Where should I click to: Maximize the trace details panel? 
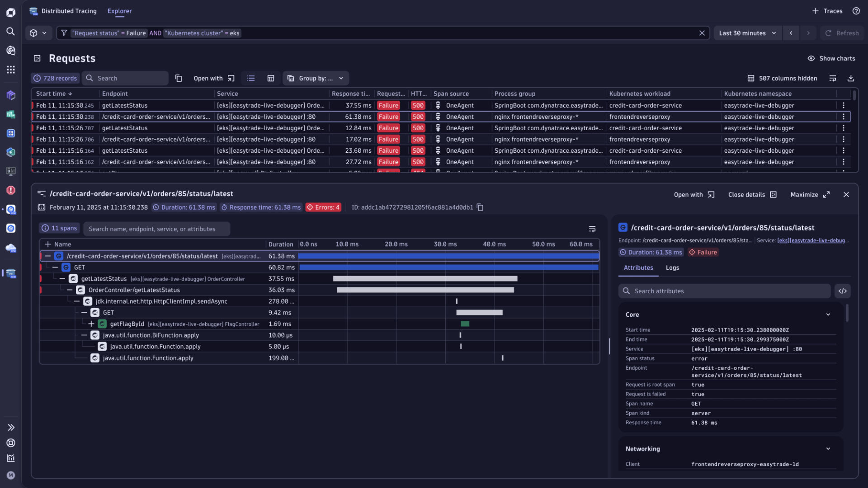pos(810,195)
